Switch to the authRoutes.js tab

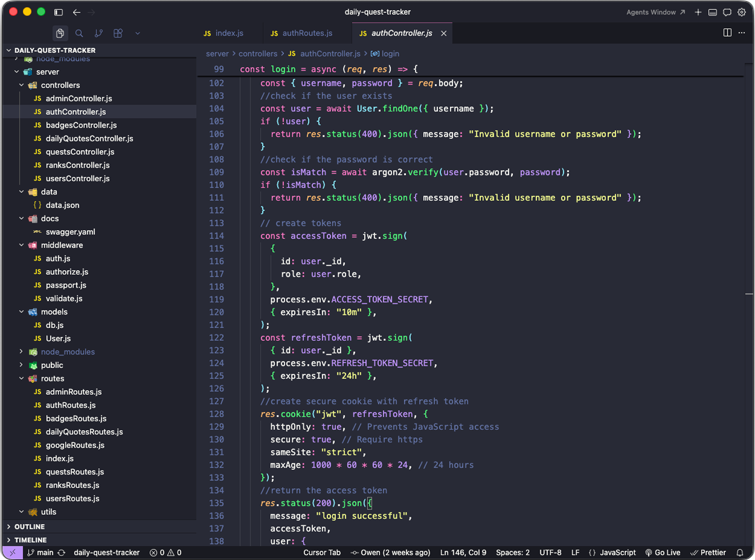pos(307,33)
